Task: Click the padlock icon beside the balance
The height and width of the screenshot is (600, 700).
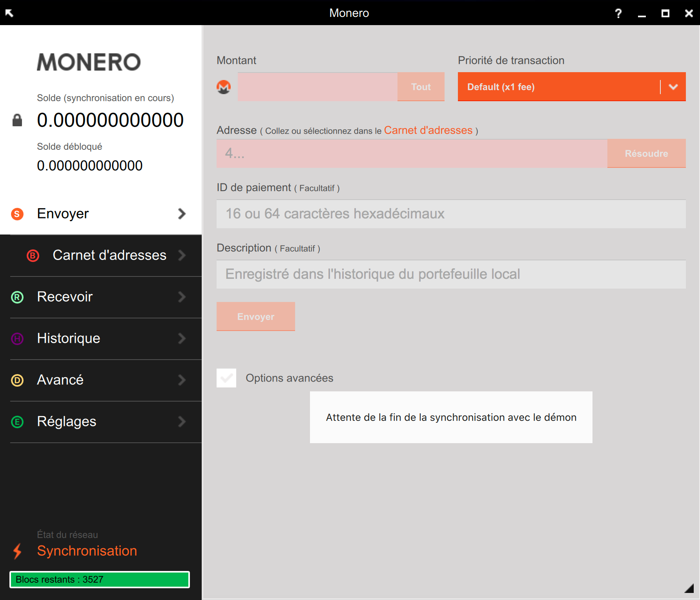Action: click(x=17, y=120)
